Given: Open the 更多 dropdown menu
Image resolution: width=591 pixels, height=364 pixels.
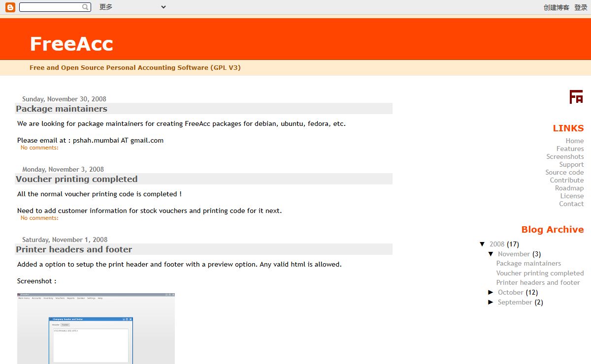Looking at the screenshot, I should click(x=132, y=7).
